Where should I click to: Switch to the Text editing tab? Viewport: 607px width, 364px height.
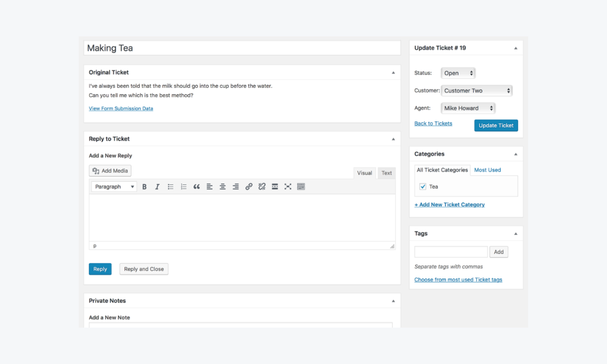point(386,173)
